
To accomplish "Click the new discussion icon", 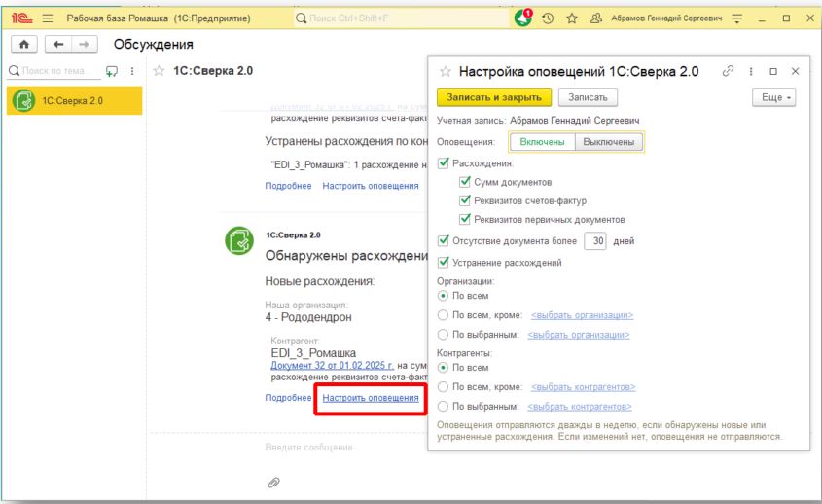I will click(x=111, y=71).
